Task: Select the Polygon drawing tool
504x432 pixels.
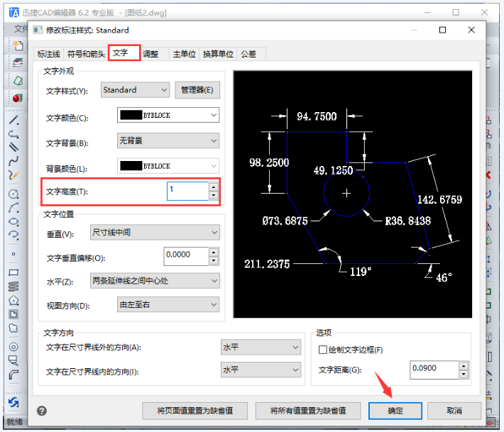Action: pyautogui.click(x=13, y=301)
